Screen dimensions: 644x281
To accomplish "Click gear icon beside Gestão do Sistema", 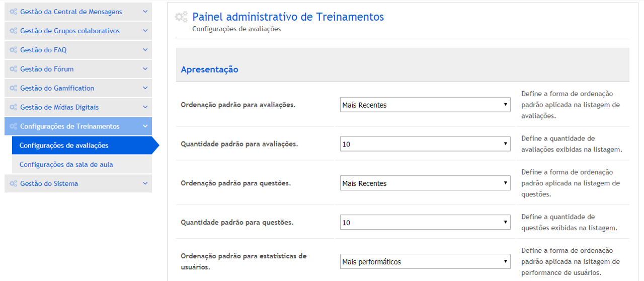I will [x=13, y=184].
